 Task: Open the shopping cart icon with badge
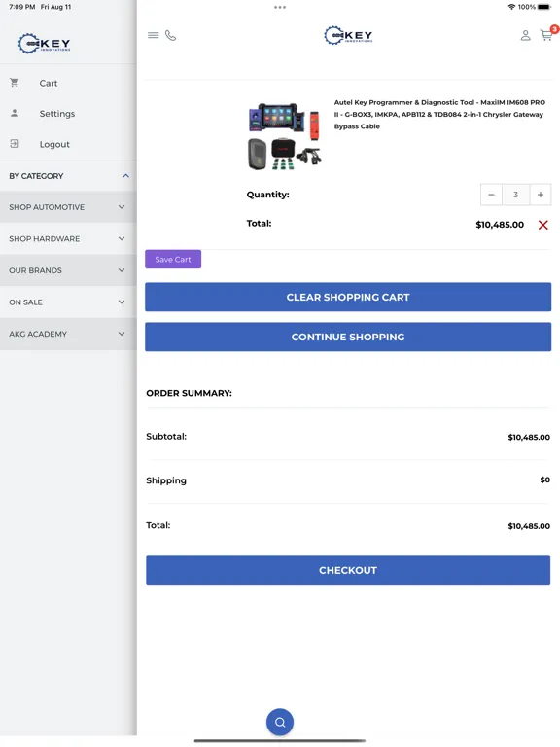tap(547, 34)
